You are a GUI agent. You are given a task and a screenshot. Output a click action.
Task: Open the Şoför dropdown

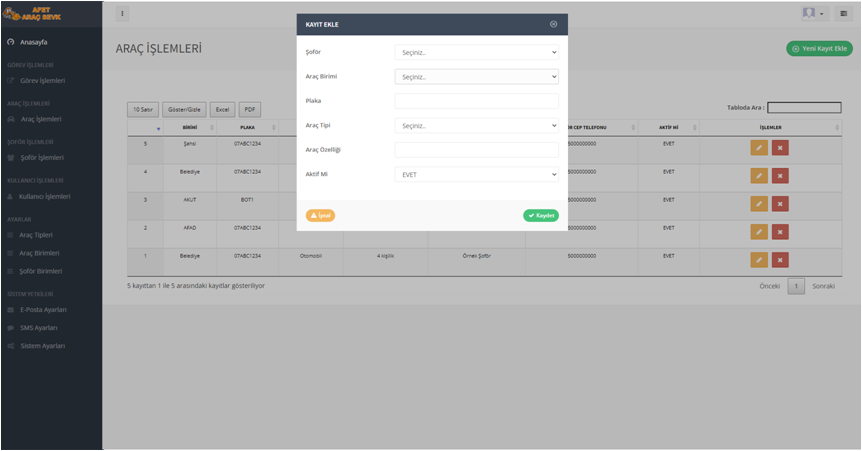coord(476,52)
